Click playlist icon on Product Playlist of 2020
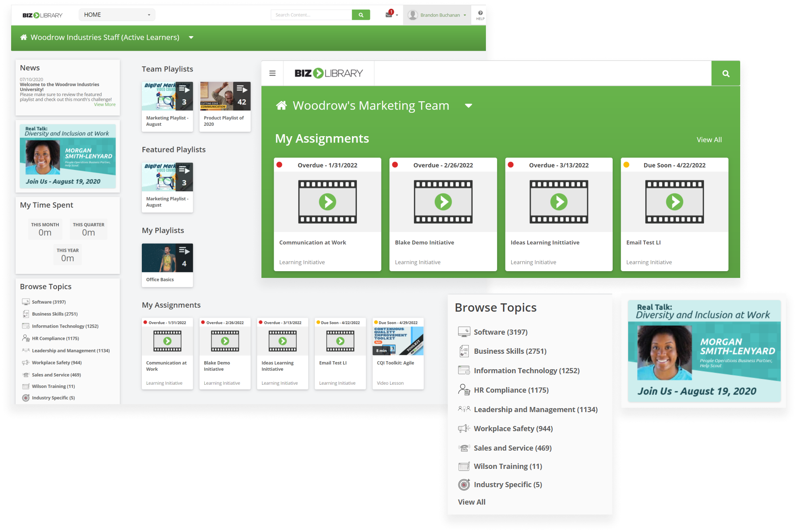 [242, 89]
